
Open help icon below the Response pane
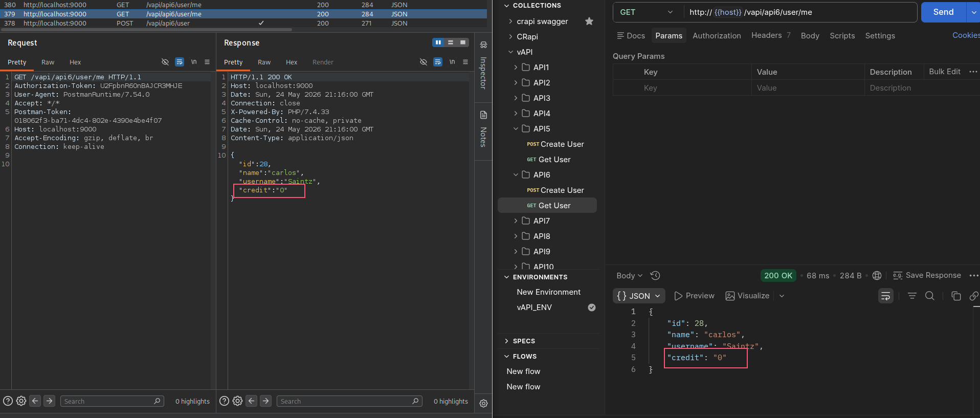(224, 401)
